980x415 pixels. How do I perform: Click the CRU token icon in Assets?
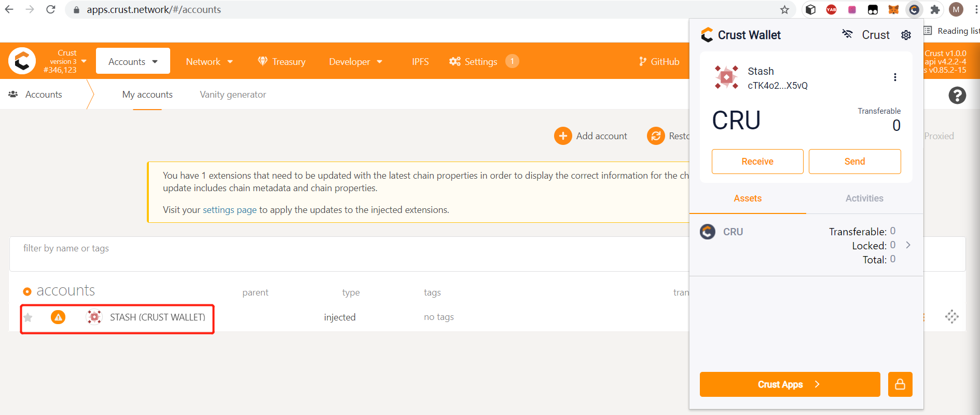pos(708,232)
